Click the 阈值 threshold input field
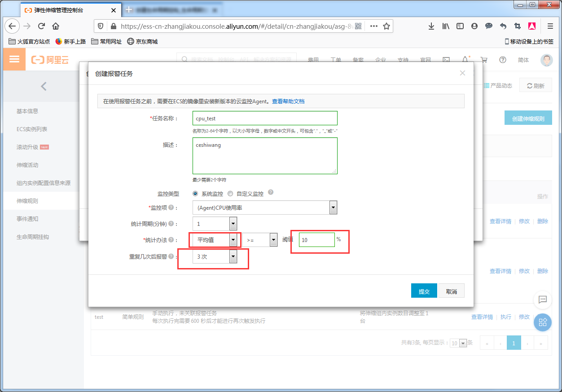Viewport: 562px width, 392px height. (x=317, y=240)
